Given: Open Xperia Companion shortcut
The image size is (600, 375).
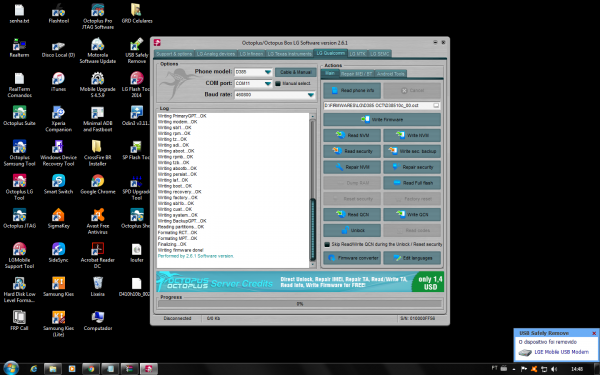Looking at the screenshot, I should point(59,119).
